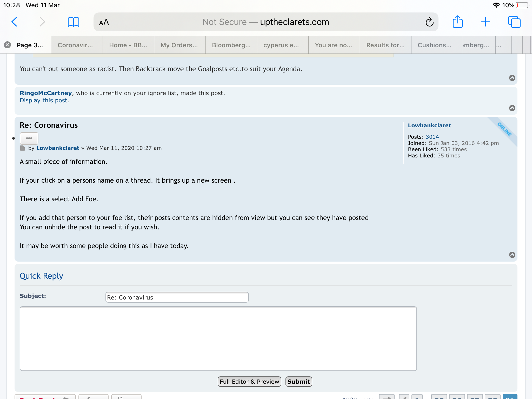Click the Submit button

click(298, 381)
